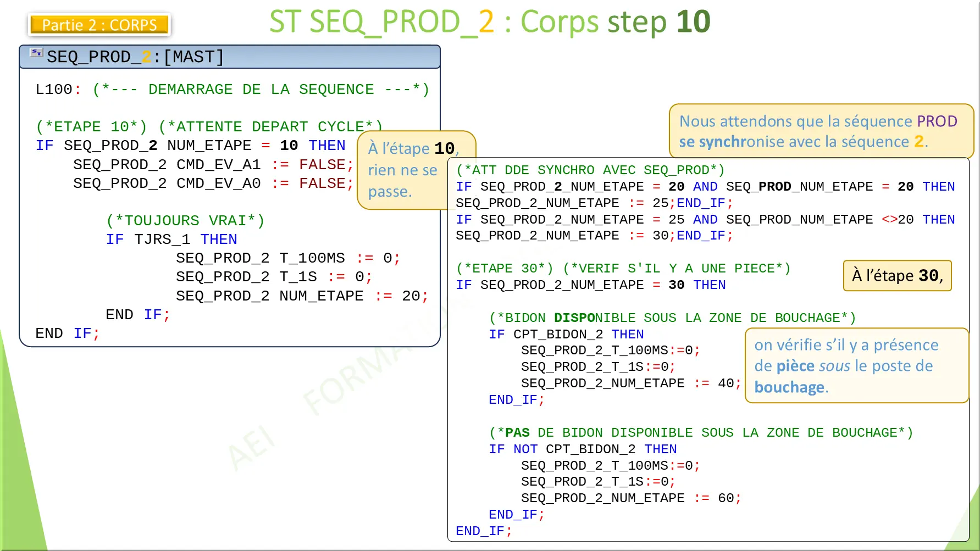
Task: Select the TOUJOURS VRAI comment line
Action: (x=186, y=220)
